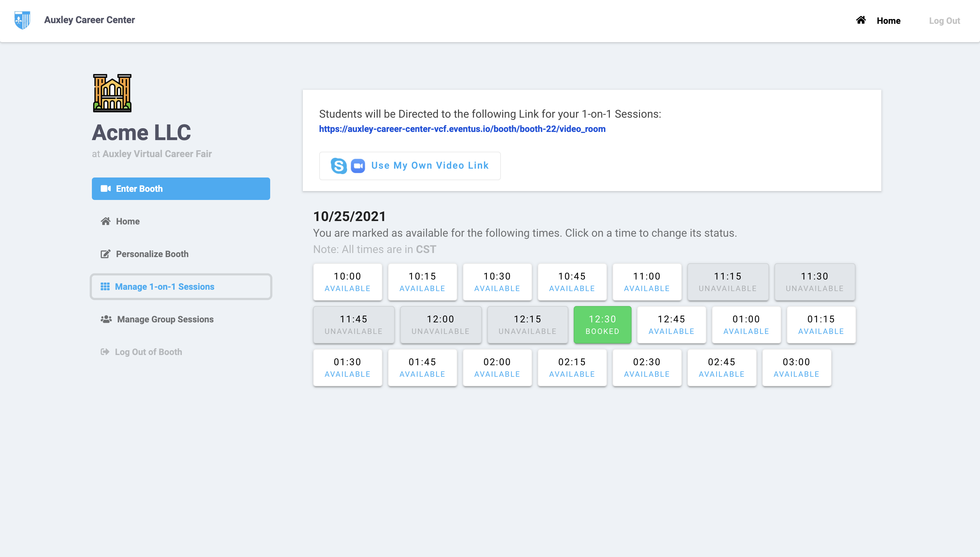This screenshot has width=980, height=557.
Task: Click the Zoom camera icon
Action: [x=358, y=166]
